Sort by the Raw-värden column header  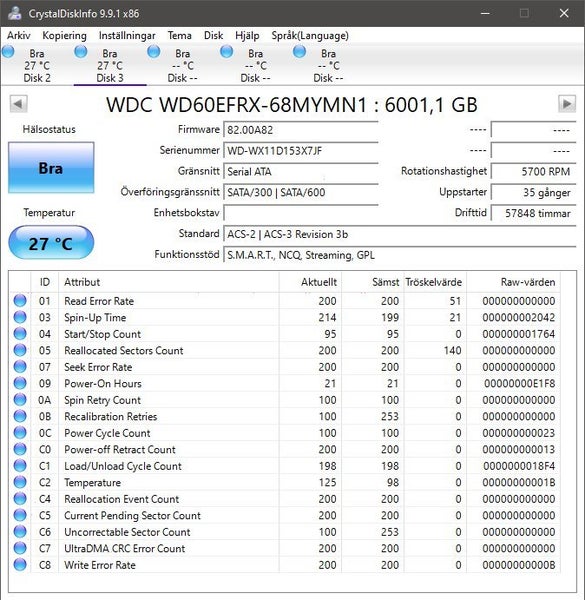pyautogui.click(x=513, y=282)
